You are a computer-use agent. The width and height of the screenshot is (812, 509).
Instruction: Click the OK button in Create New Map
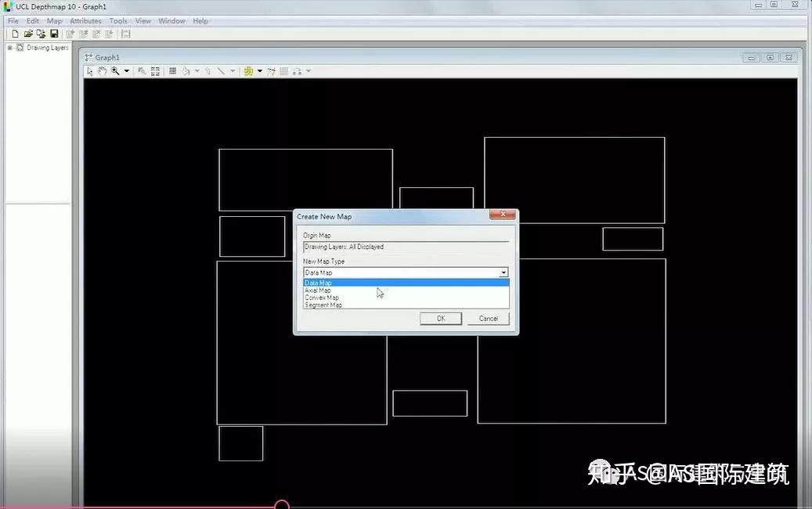pyautogui.click(x=440, y=319)
